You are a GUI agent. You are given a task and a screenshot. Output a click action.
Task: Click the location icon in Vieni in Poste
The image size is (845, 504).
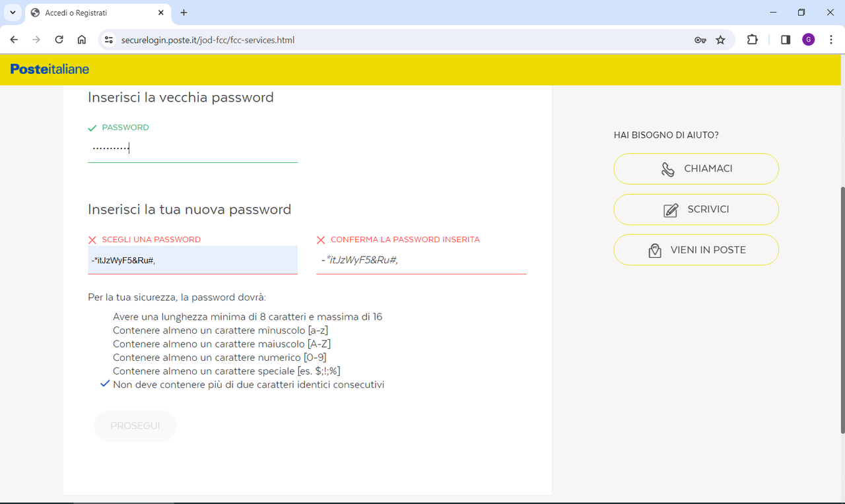click(x=655, y=251)
